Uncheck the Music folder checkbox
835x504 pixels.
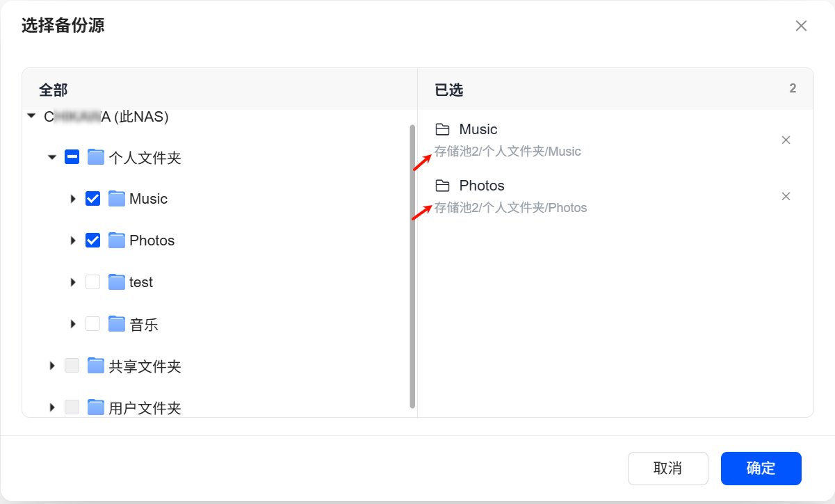(x=92, y=199)
